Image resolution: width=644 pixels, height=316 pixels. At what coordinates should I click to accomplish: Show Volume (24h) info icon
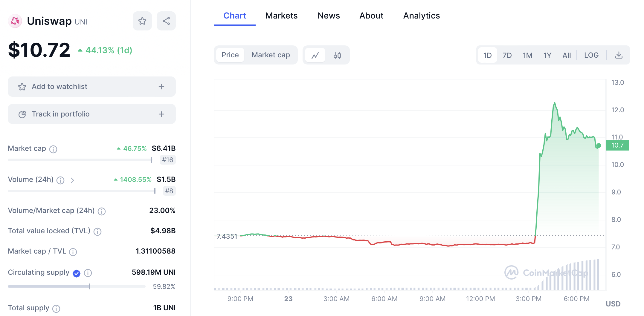click(60, 180)
